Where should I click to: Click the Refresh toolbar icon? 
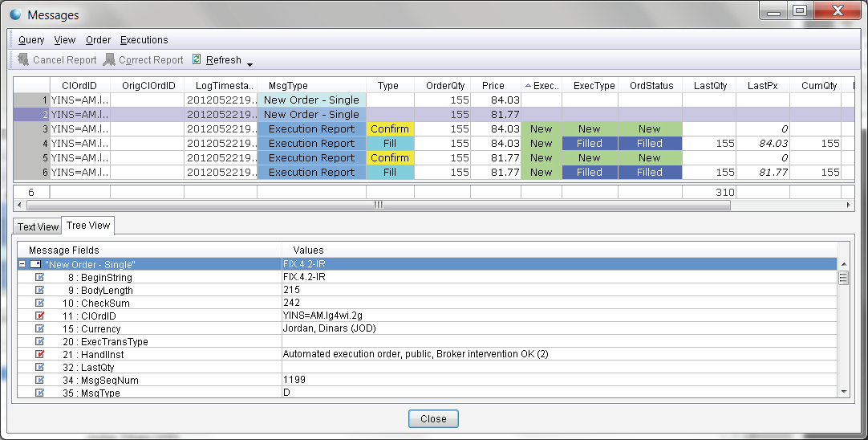[x=197, y=59]
